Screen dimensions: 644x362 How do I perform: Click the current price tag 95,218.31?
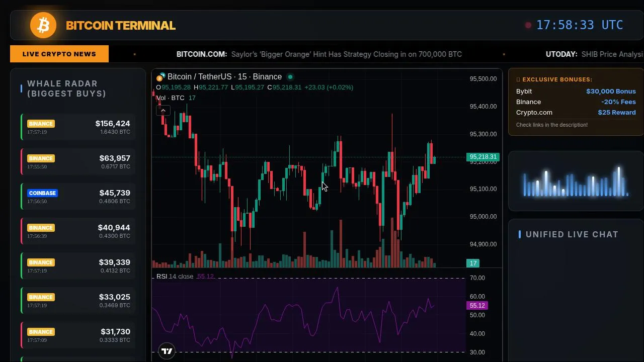(483, 157)
